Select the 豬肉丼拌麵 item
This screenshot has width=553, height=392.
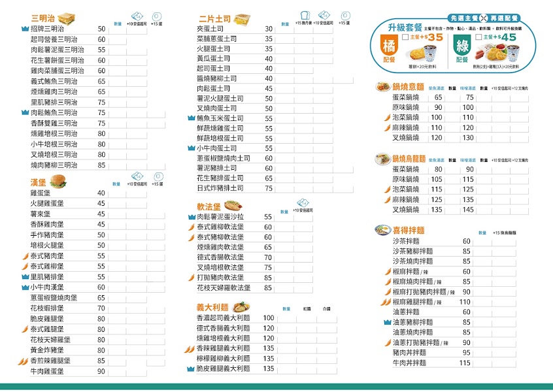454,353
